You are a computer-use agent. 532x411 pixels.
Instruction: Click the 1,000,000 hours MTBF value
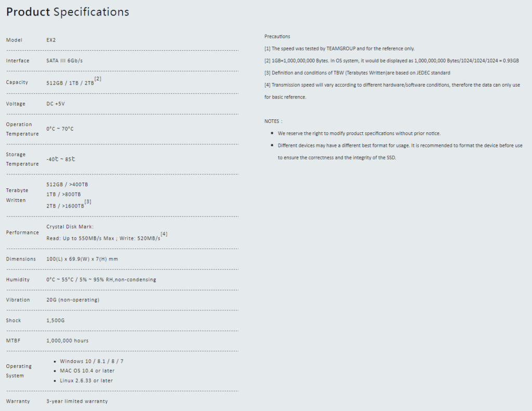68,341
